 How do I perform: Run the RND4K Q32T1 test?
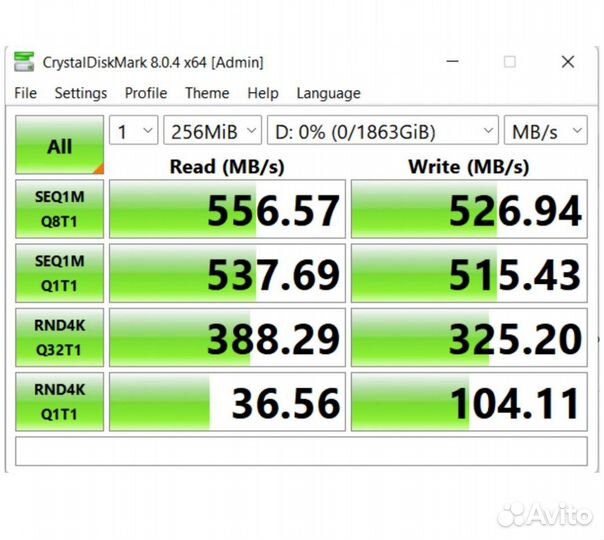pos(60,337)
